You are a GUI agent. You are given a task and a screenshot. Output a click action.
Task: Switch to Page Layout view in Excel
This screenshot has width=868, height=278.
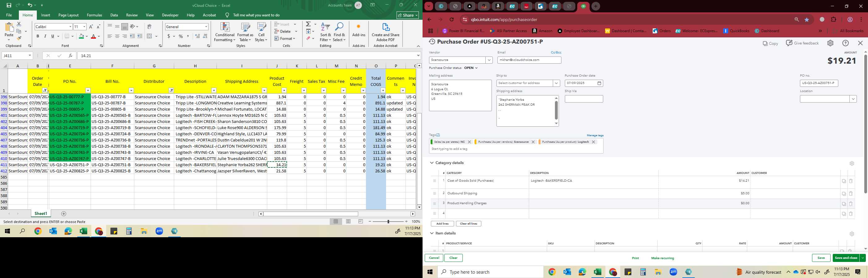348,221
